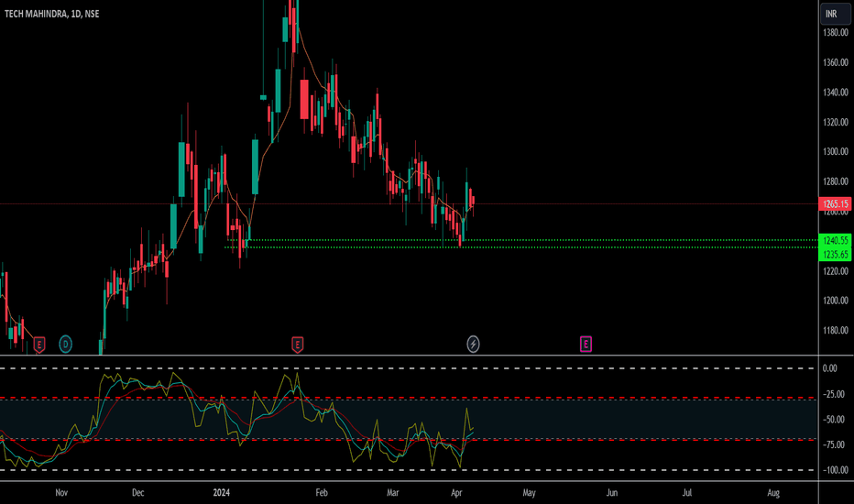Click the 1180.00 price axis label

[x=836, y=330]
